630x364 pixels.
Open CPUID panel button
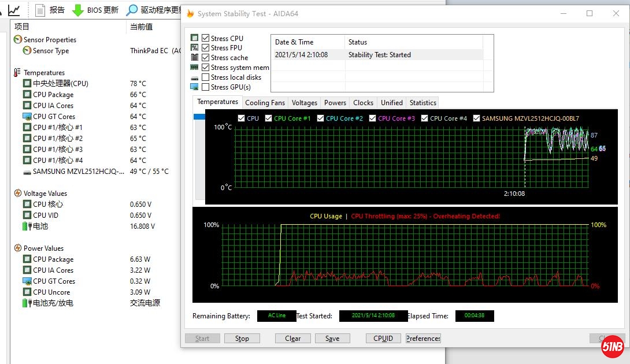pyautogui.click(x=383, y=338)
